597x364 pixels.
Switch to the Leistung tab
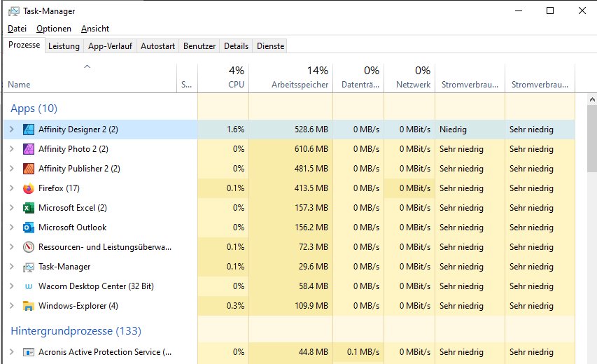64,46
